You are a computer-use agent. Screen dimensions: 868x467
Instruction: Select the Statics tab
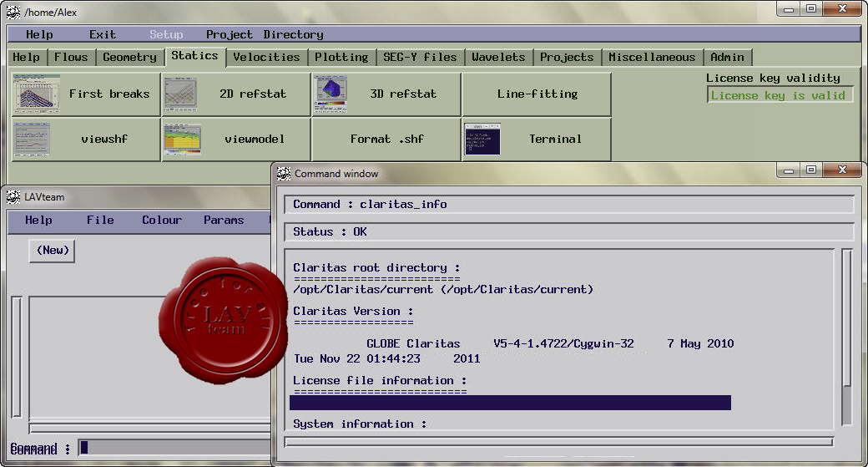pyautogui.click(x=194, y=56)
